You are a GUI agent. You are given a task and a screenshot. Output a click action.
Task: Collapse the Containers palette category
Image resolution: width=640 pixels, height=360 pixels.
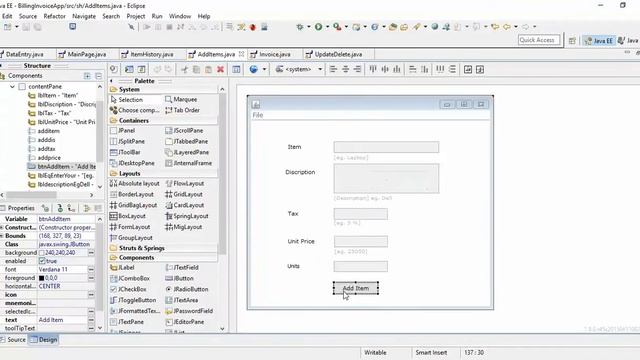tap(129, 121)
